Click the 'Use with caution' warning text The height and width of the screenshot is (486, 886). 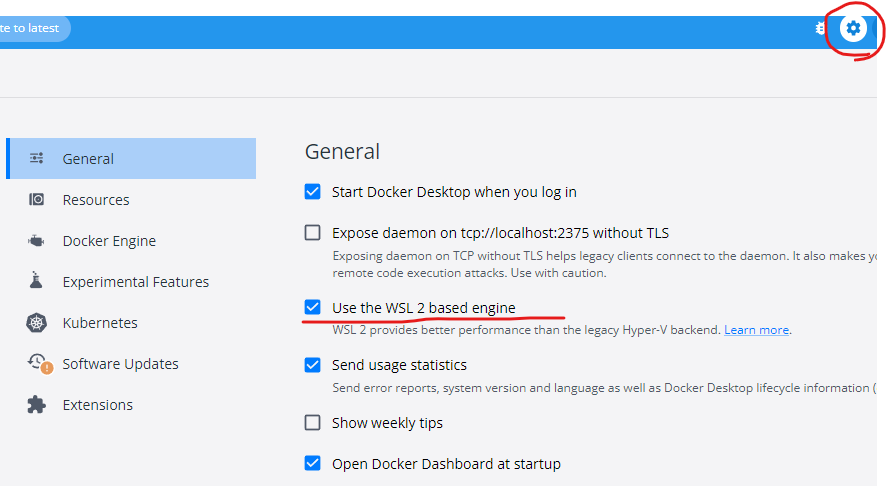coord(558,273)
